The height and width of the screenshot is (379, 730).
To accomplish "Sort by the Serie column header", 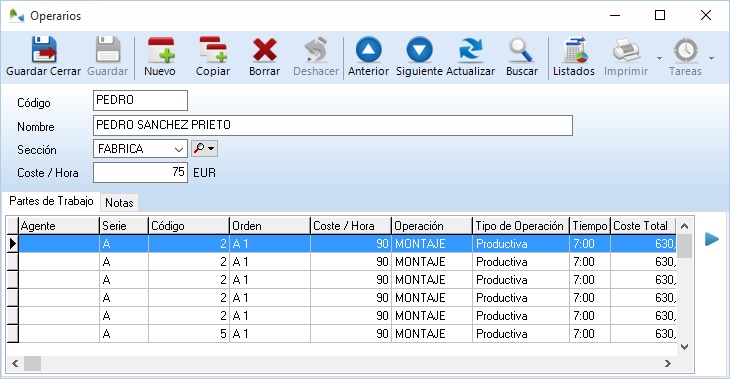I will 124,226.
